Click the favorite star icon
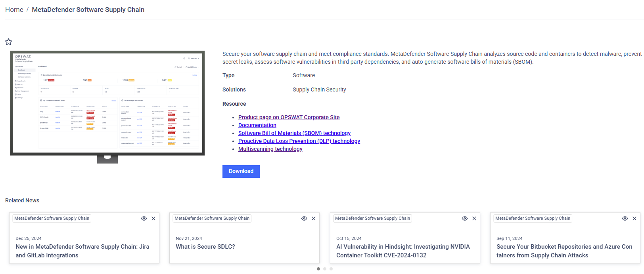The height and width of the screenshot is (274, 644). click(x=9, y=42)
